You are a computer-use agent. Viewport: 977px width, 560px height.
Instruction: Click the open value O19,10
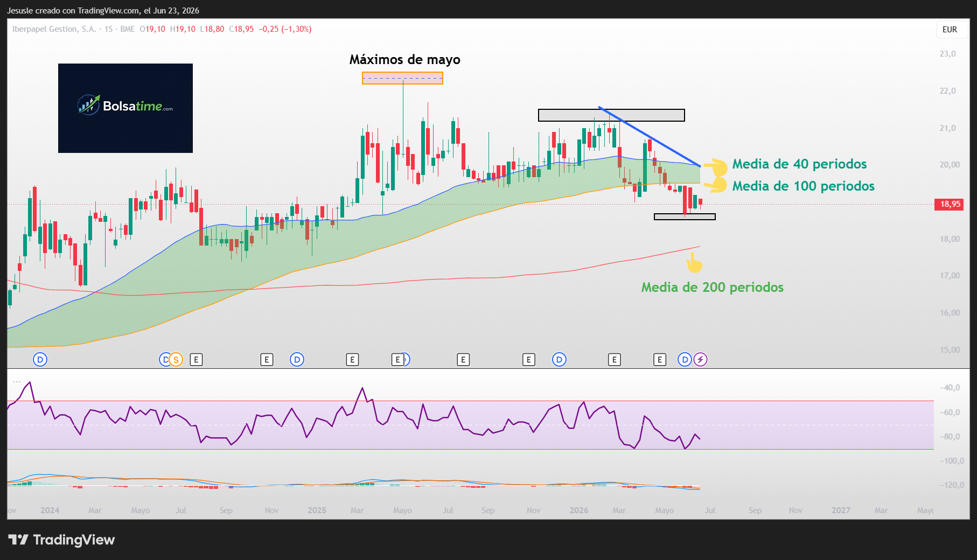tap(152, 29)
